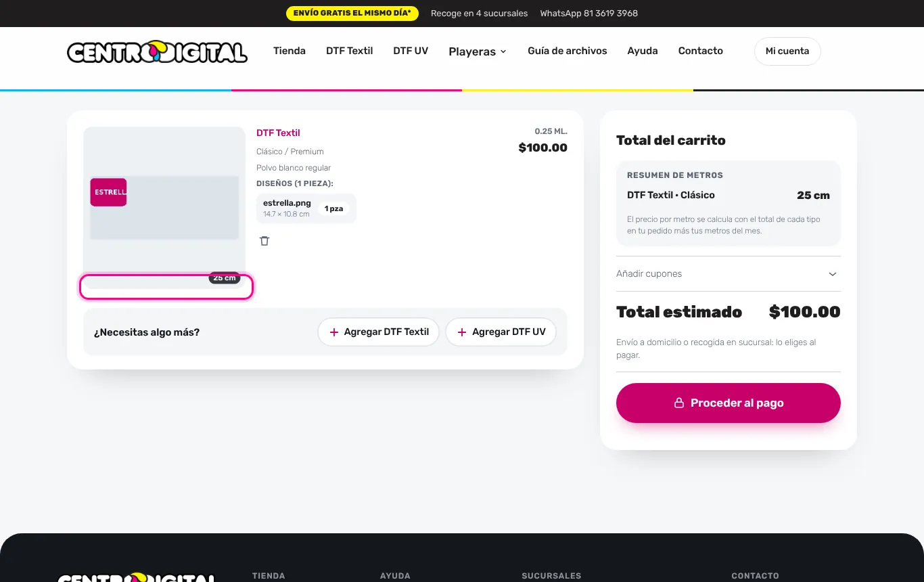Click the DTF Textil product title link
Screen dimensions: 924x582
278,133
